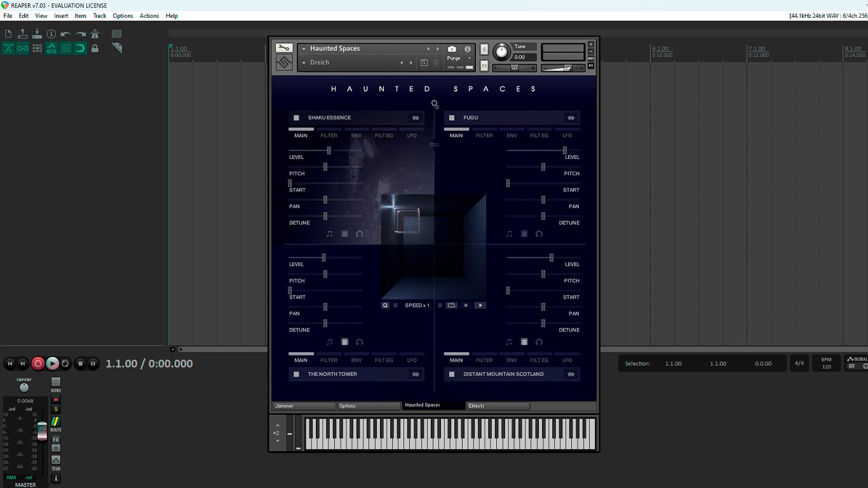This screenshot has width=868, height=488.
Task: Click FUGU PITCH slider handle
Action: point(543,166)
